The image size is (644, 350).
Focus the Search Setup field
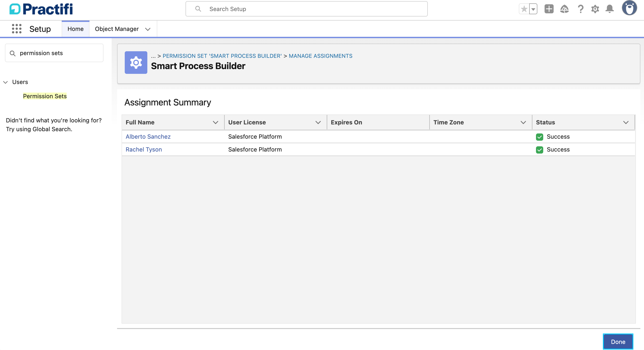(306, 9)
